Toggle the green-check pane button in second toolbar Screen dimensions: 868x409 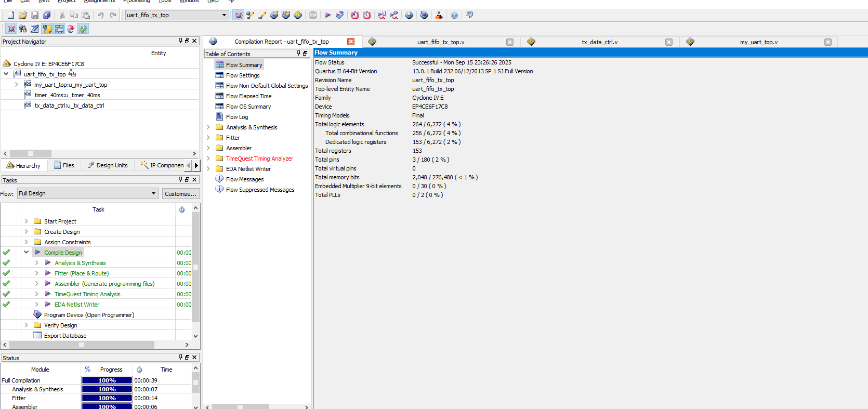(x=83, y=29)
